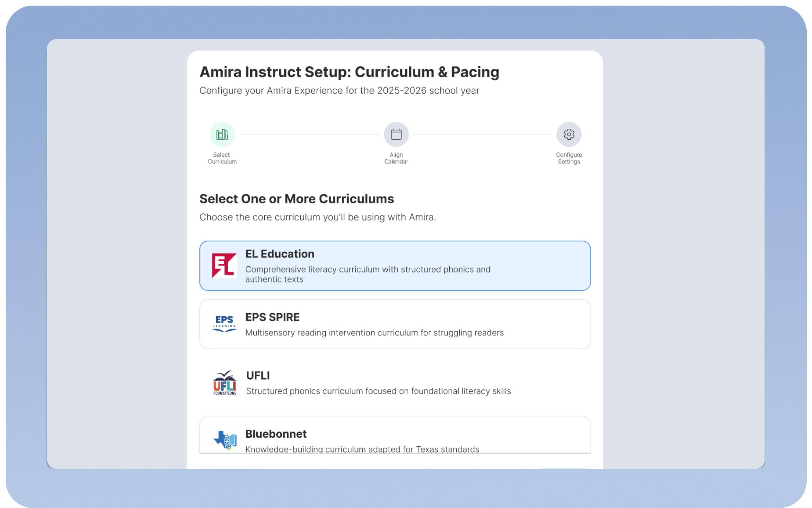Click the red EL Education logo
This screenshot has width=812, height=508.
tap(224, 266)
